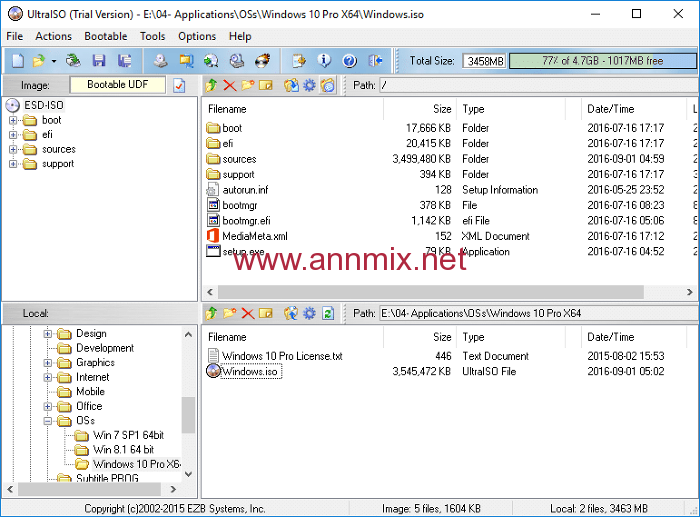The height and width of the screenshot is (517, 700).
Task: Create a new folder in the local pane
Action: pos(229,313)
